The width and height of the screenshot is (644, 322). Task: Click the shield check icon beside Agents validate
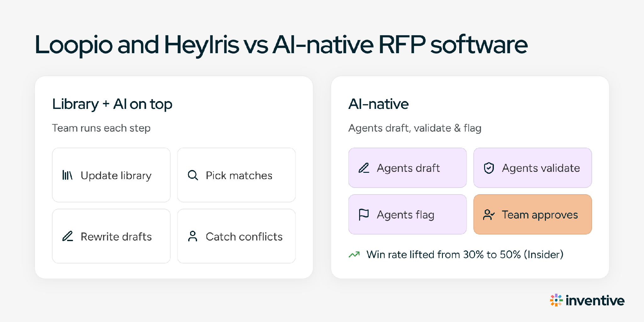tap(489, 168)
